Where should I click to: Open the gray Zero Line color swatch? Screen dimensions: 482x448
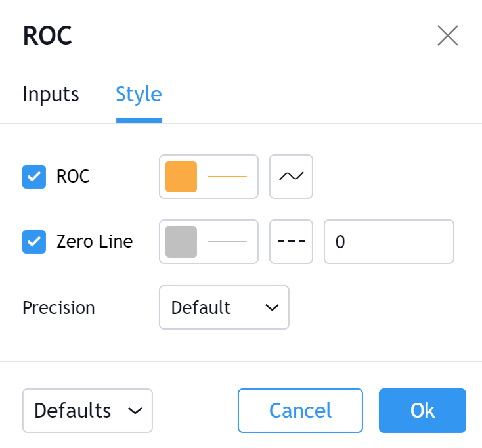181,242
